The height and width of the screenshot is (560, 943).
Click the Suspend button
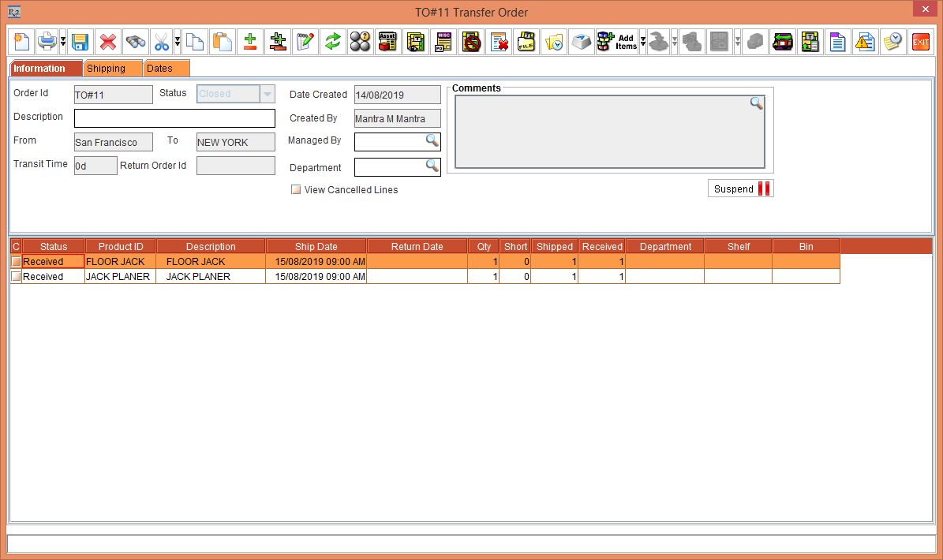coord(740,188)
